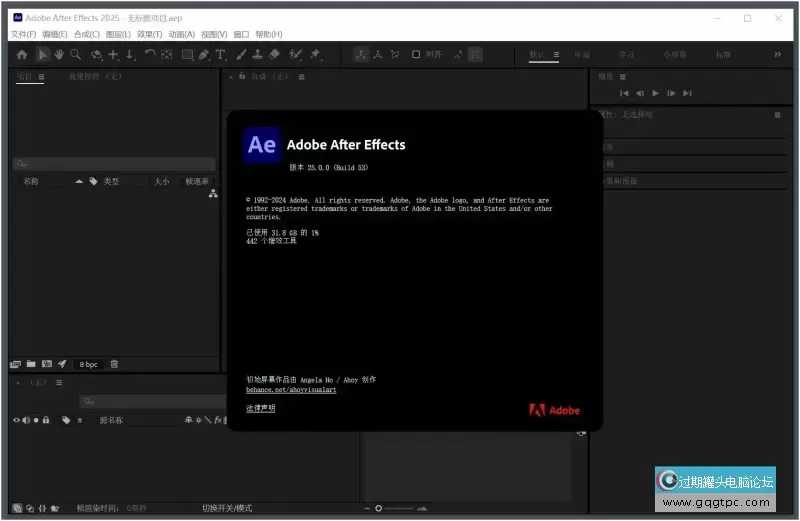Open the 项目 panel menu
Viewport: 800px width, 521px height.
click(41, 76)
